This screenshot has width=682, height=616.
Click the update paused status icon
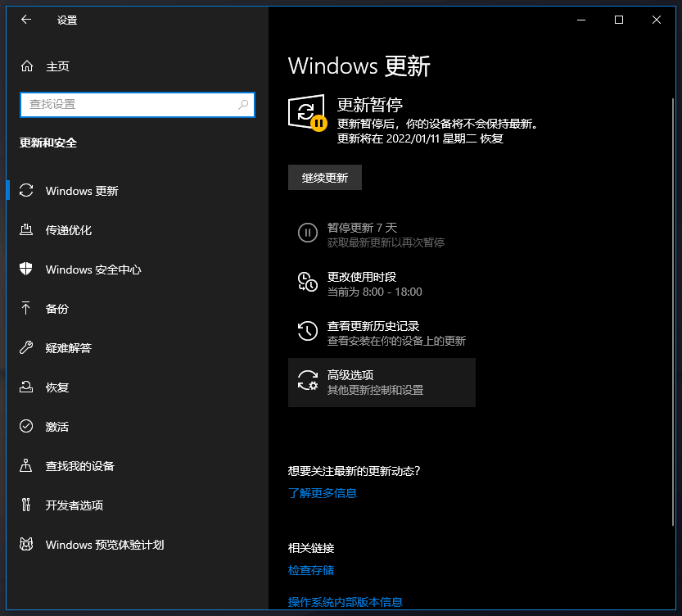click(x=307, y=112)
